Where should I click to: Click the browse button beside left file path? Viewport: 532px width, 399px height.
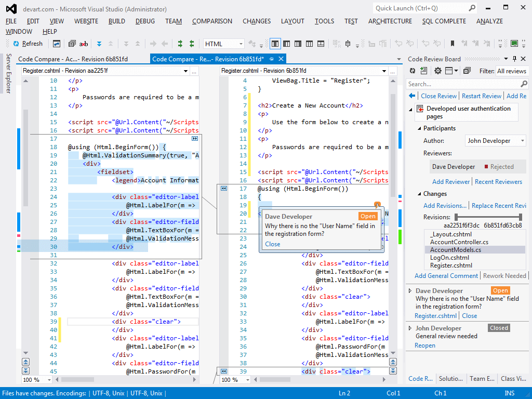pos(194,71)
